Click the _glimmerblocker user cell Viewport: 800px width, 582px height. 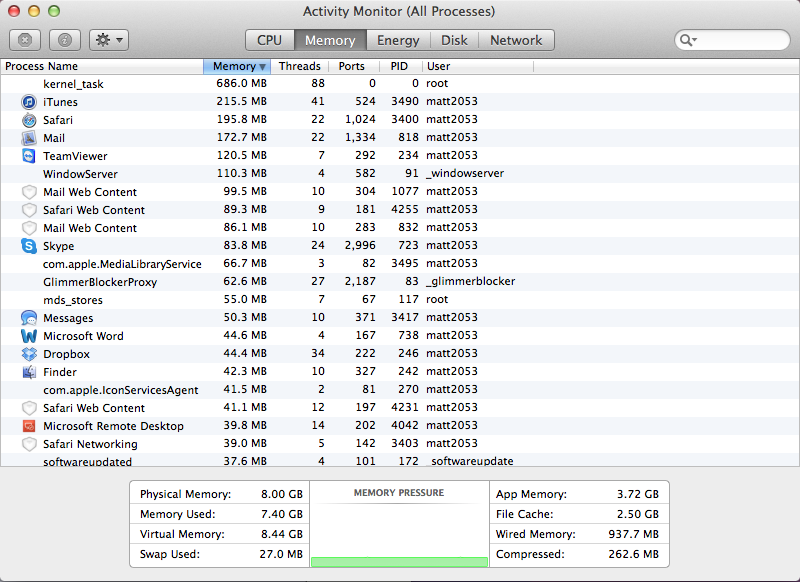[x=470, y=281]
